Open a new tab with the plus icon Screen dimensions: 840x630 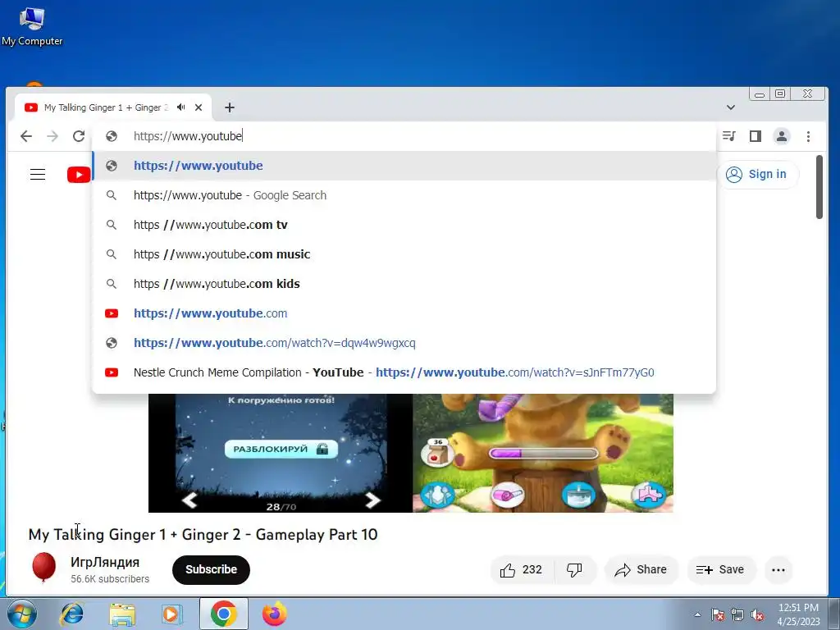coord(230,107)
